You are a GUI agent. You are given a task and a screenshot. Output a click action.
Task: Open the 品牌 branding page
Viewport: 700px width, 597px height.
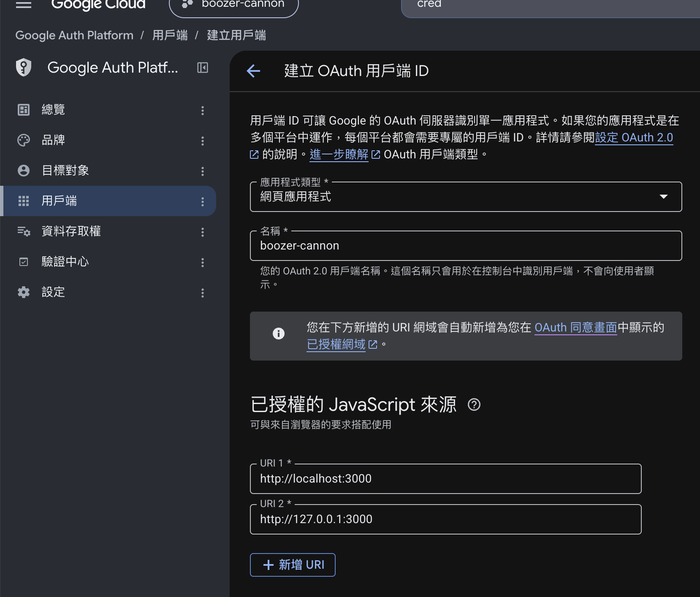pos(109,140)
